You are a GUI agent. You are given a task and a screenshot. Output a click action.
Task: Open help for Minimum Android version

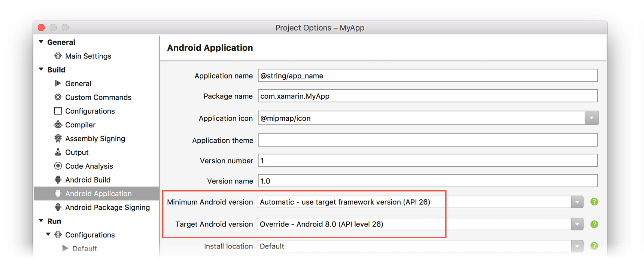(594, 202)
